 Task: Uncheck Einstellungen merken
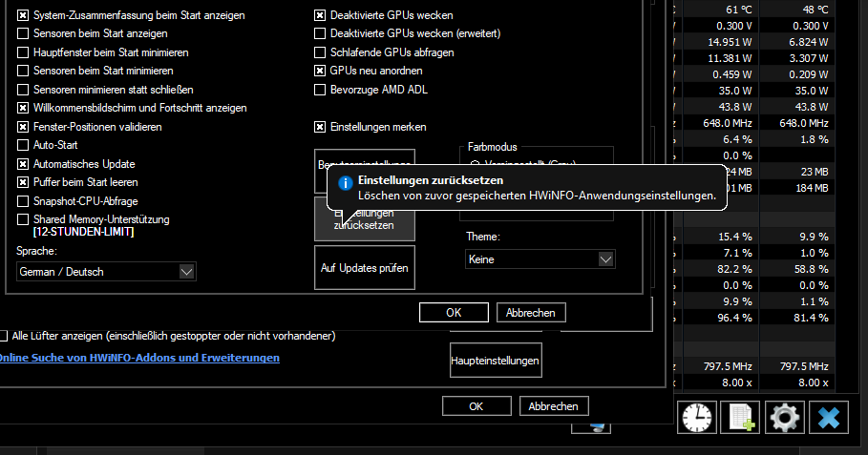tap(320, 127)
